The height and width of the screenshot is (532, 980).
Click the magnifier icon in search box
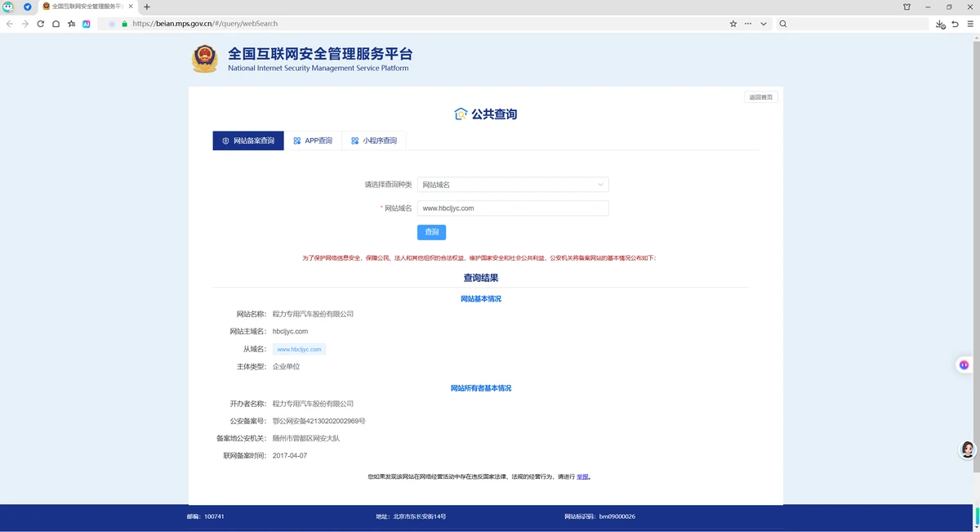pos(783,24)
